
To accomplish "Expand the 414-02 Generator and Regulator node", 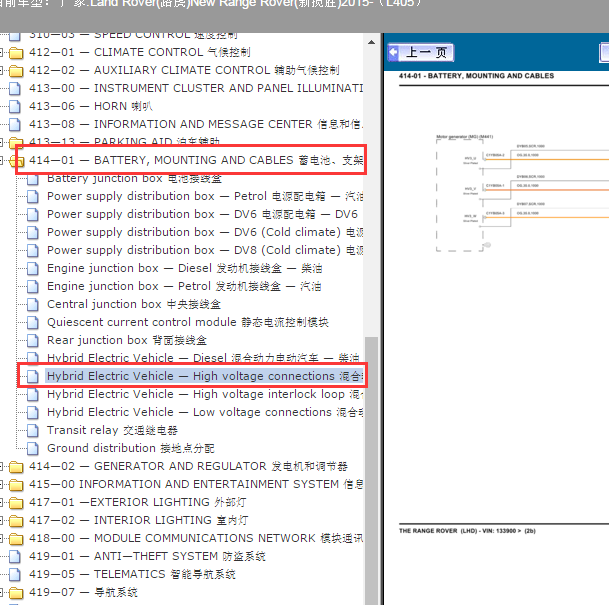I will (x=1, y=466).
